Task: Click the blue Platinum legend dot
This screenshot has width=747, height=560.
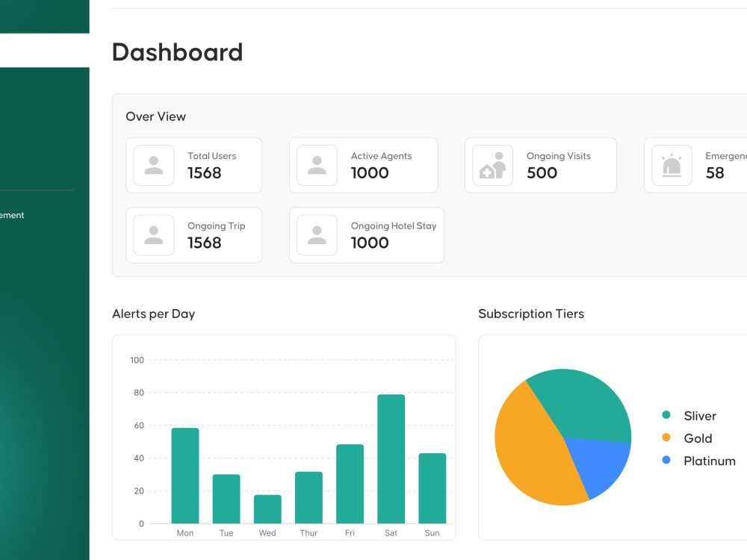Action: 666,460
